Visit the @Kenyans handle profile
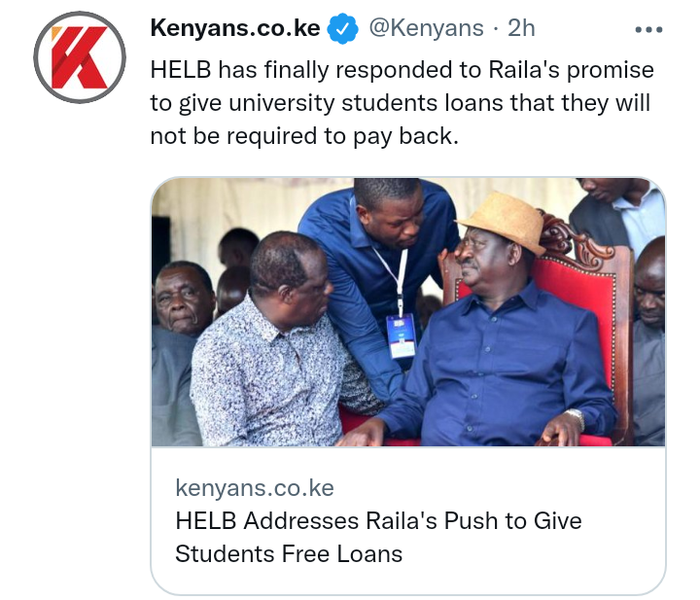Viewport: 700px width, 600px height. [x=427, y=28]
